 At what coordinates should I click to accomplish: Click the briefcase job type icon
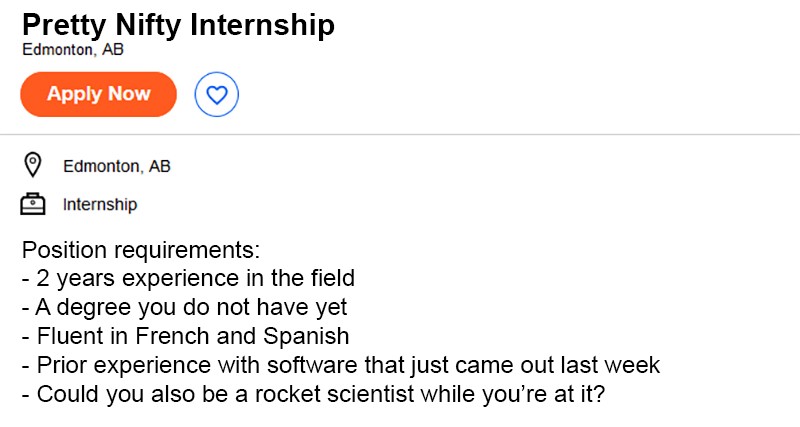click(x=33, y=204)
